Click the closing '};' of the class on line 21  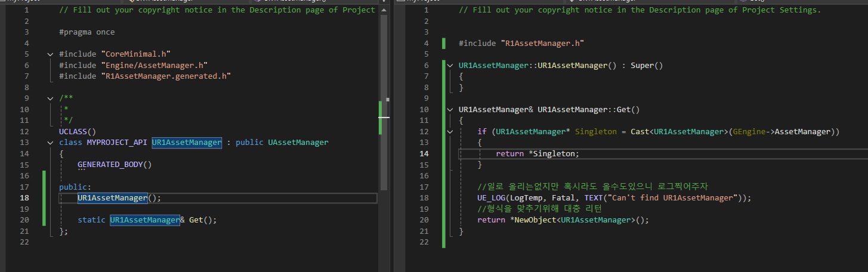[64, 231]
